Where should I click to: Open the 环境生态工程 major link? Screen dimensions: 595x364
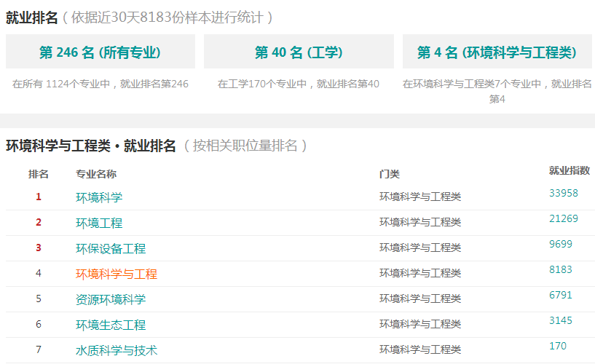click(111, 325)
